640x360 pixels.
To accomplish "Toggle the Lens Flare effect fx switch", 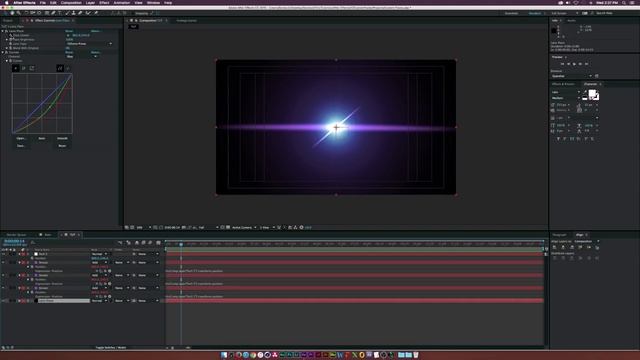I will [7, 31].
